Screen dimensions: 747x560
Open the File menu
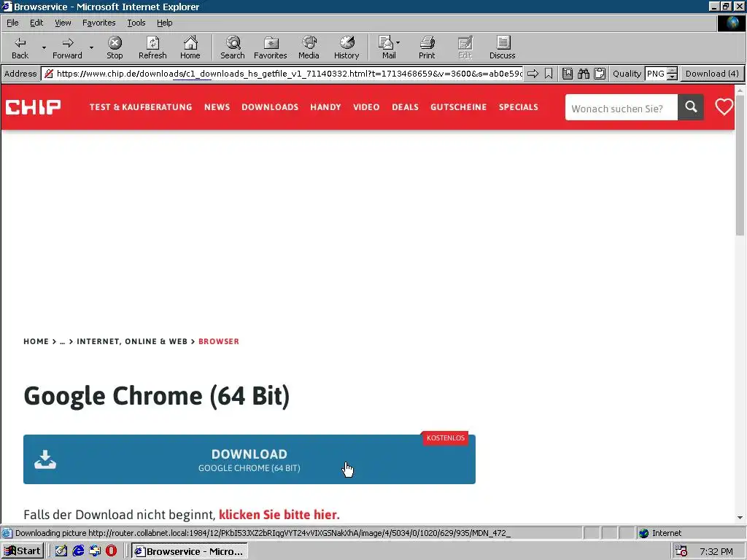click(x=12, y=23)
